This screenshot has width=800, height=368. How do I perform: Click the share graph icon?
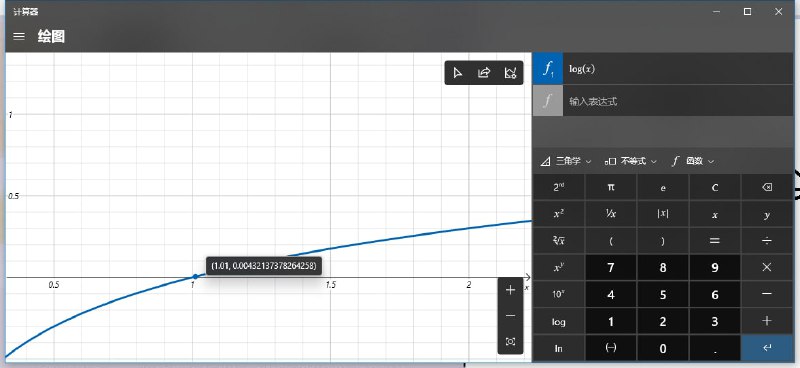tap(484, 73)
